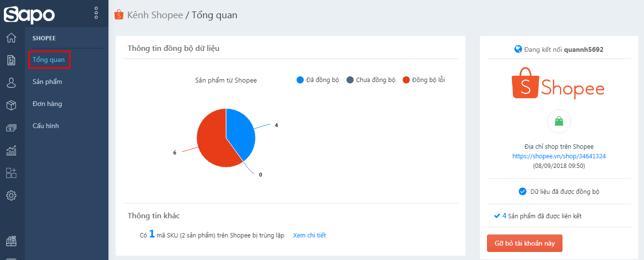
Task: Open the shopee.vn shop address link
Action: tap(559, 156)
